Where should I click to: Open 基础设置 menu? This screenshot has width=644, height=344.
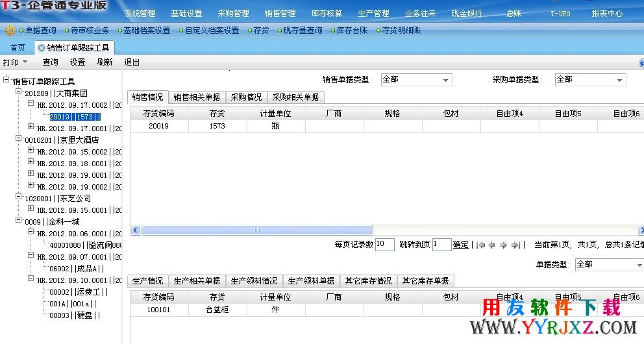pos(187,14)
